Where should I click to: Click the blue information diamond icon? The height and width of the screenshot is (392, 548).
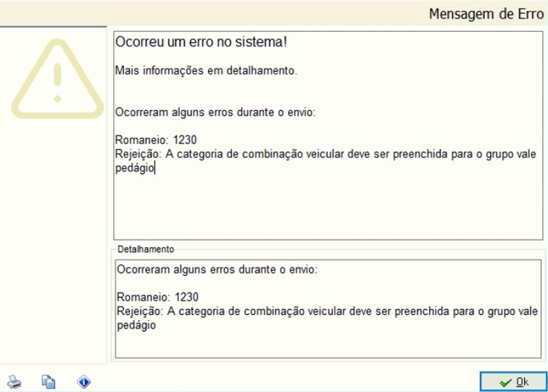84,382
